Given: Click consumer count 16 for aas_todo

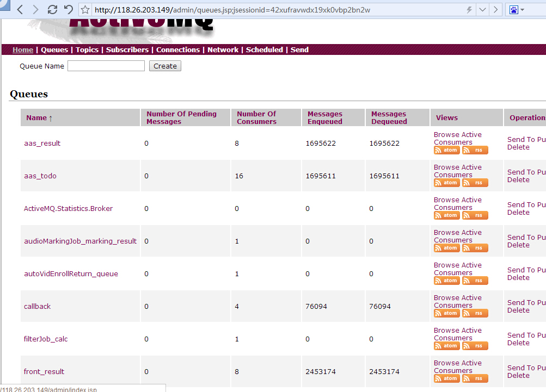Looking at the screenshot, I should (239, 176).
